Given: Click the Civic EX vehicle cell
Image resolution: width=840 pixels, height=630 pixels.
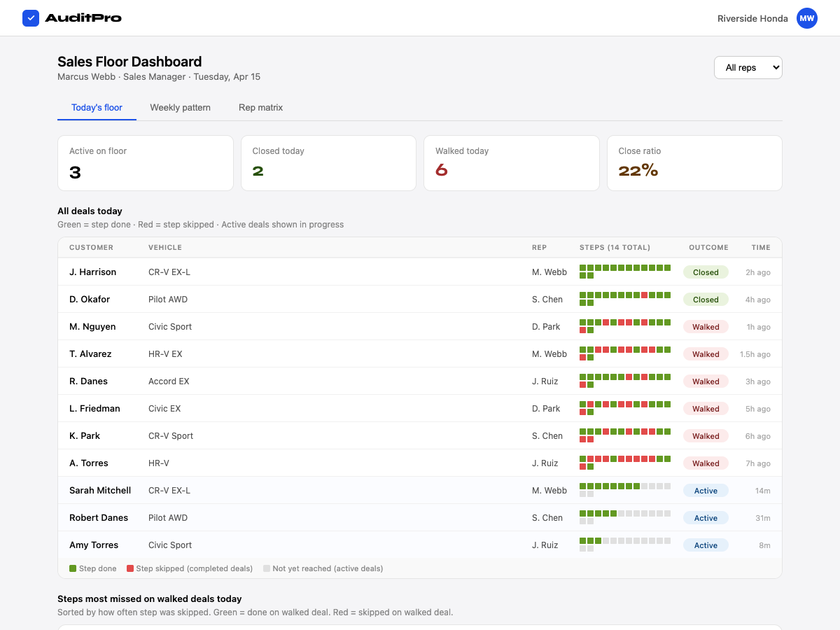Looking at the screenshot, I should point(164,409).
